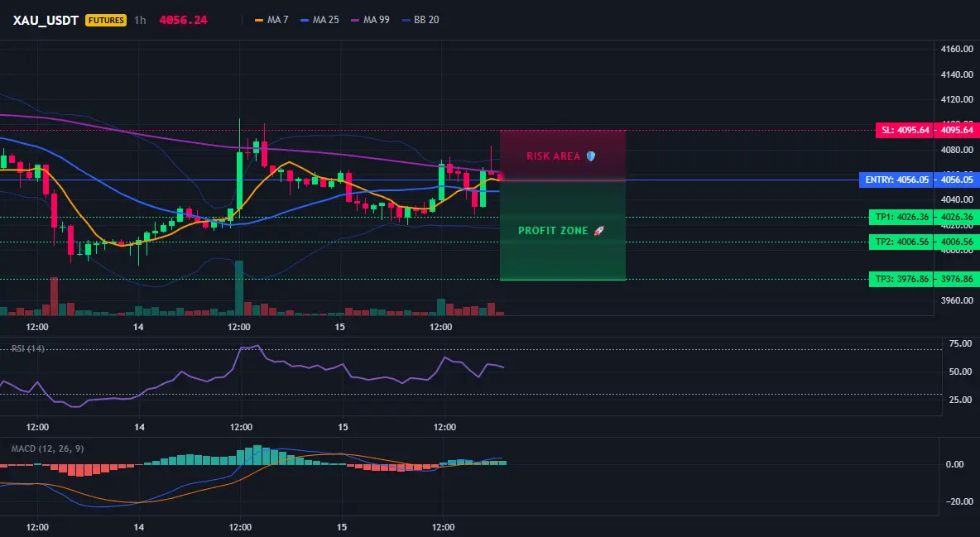Click the 15 date label under MACD panel
This screenshot has height=537, width=980.
click(342, 527)
